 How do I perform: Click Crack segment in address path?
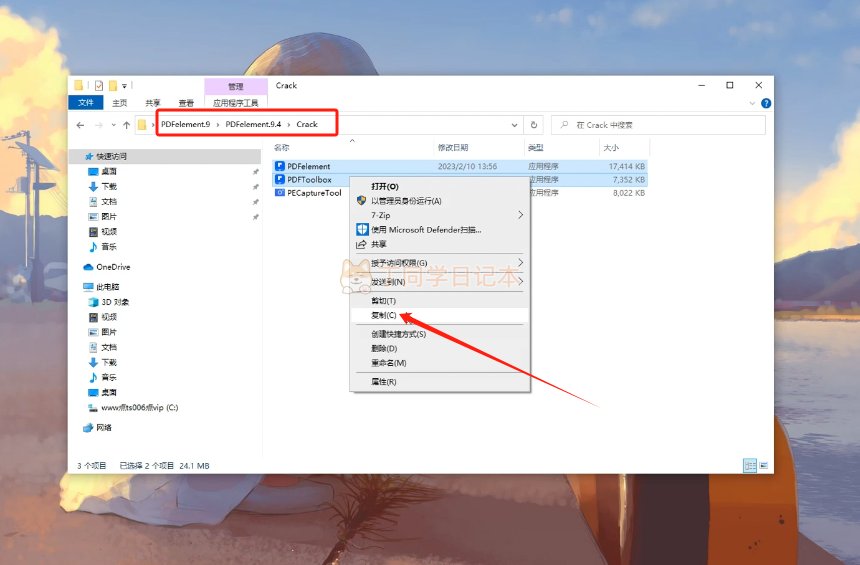[x=307, y=125]
